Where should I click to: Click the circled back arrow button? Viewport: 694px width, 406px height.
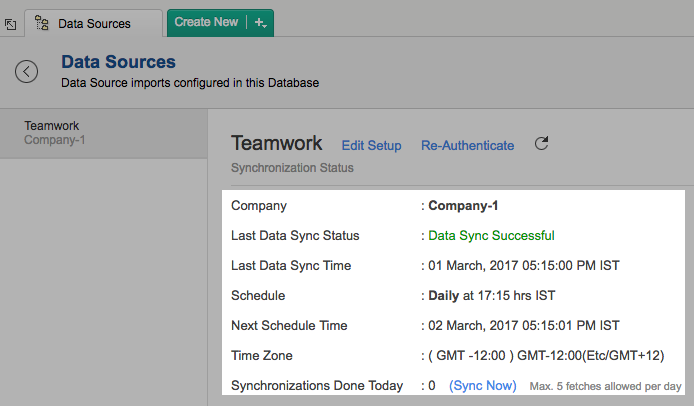[x=27, y=71]
